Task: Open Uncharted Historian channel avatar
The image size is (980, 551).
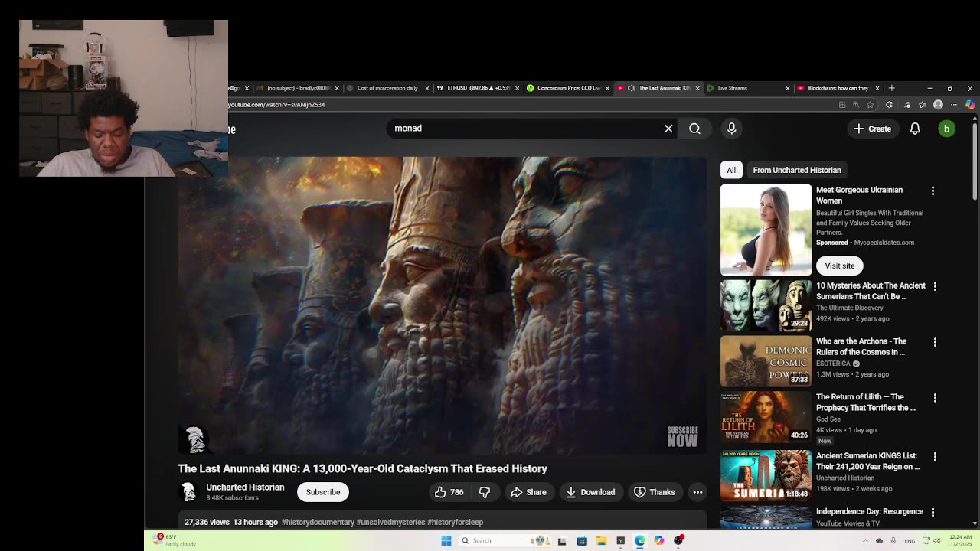Action: tap(188, 492)
